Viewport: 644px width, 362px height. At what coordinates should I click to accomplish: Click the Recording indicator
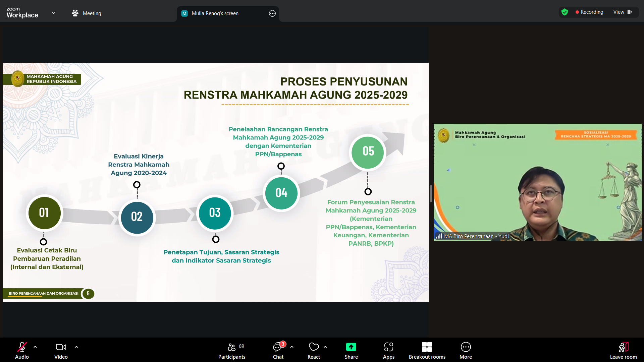tap(589, 12)
